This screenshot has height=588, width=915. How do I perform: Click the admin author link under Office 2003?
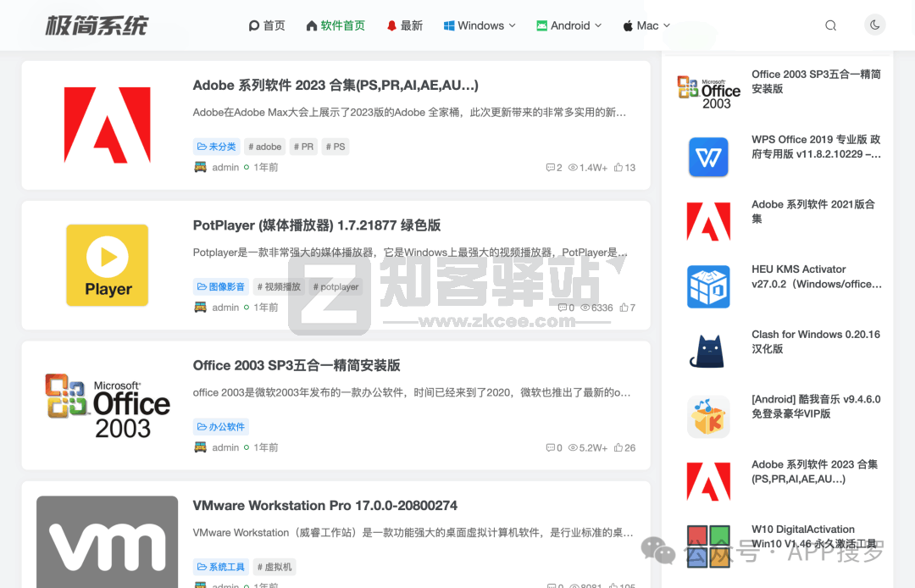click(225, 447)
